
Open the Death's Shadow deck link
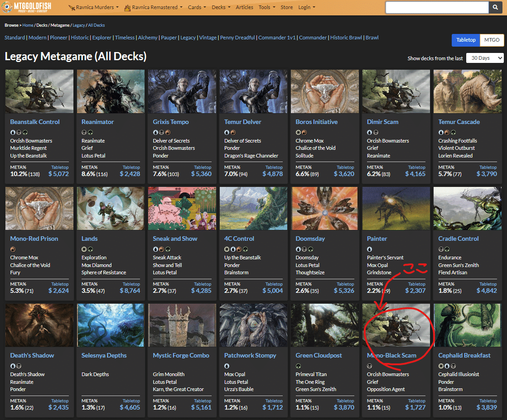(x=32, y=355)
